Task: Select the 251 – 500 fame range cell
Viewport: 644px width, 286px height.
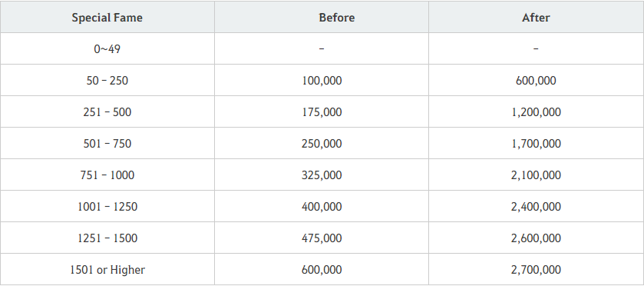Action: click(107, 111)
